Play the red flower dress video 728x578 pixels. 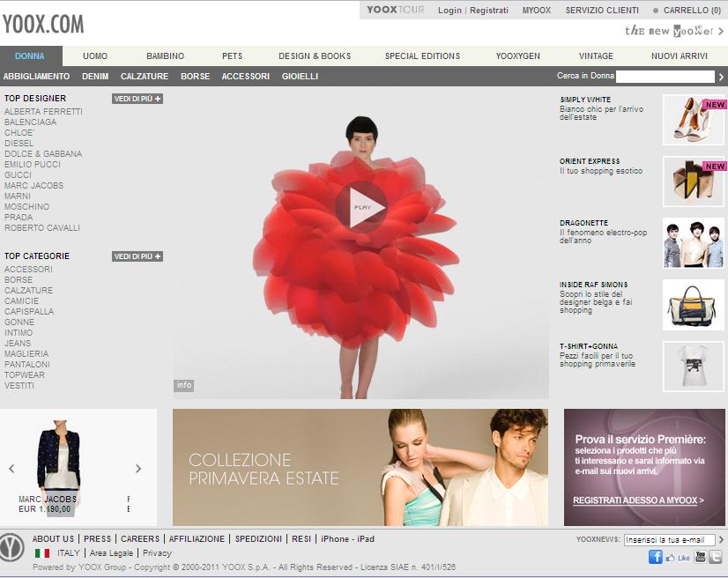[360, 207]
